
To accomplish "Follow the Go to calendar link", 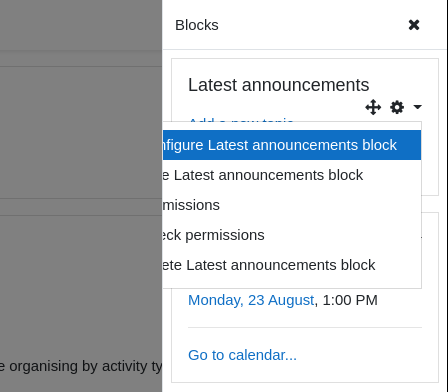I will [x=242, y=355].
